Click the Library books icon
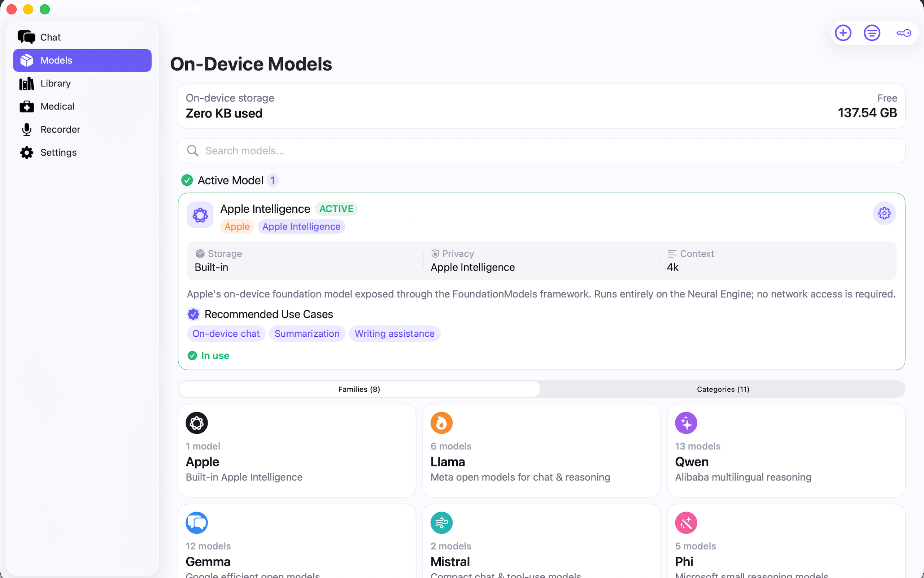This screenshot has height=578, width=924. point(27,83)
